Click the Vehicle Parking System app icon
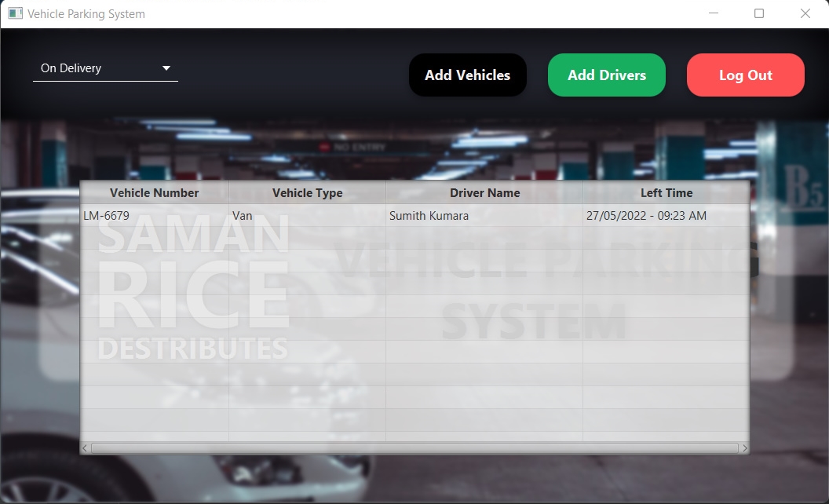 click(16, 14)
